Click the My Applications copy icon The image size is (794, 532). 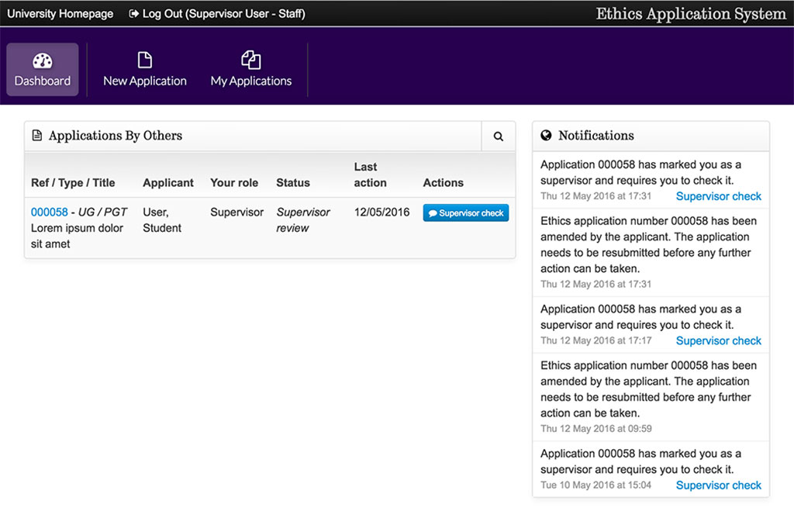pos(251,60)
